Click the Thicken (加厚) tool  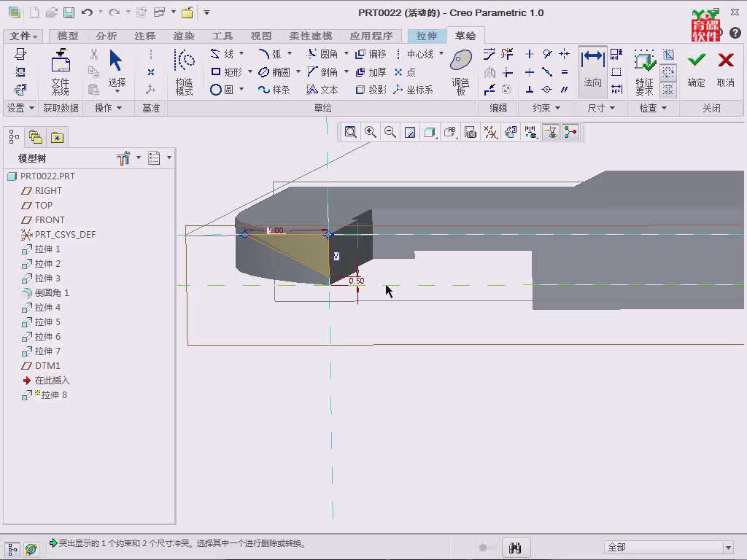point(371,72)
